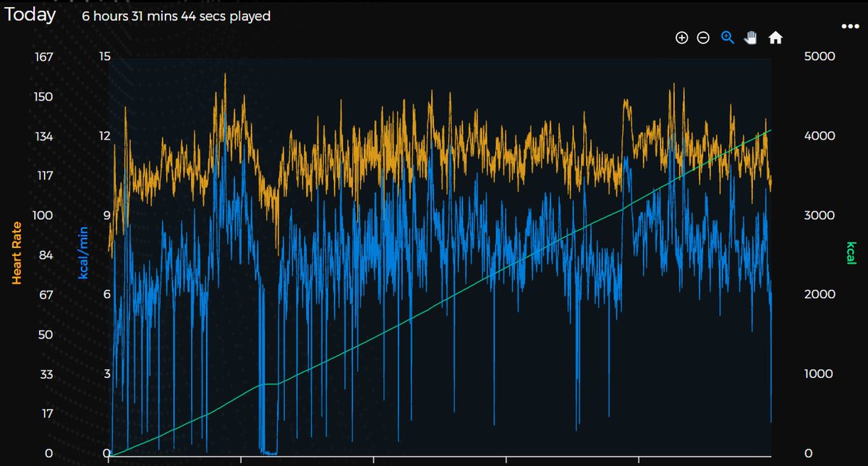This screenshot has height=466, width=868.
Task: Select the Today tab
Action: pos(30,15)
